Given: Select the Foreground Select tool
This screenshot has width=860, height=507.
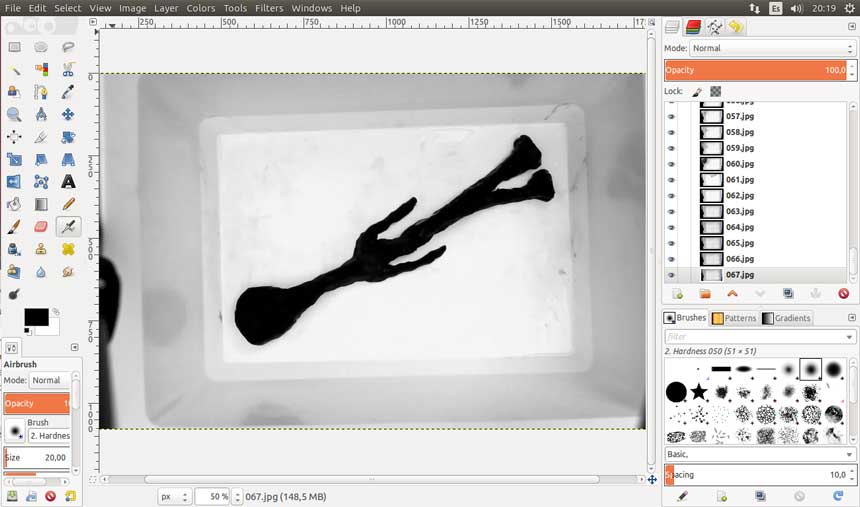Looking at the screenshot, I should pos(14,92).
